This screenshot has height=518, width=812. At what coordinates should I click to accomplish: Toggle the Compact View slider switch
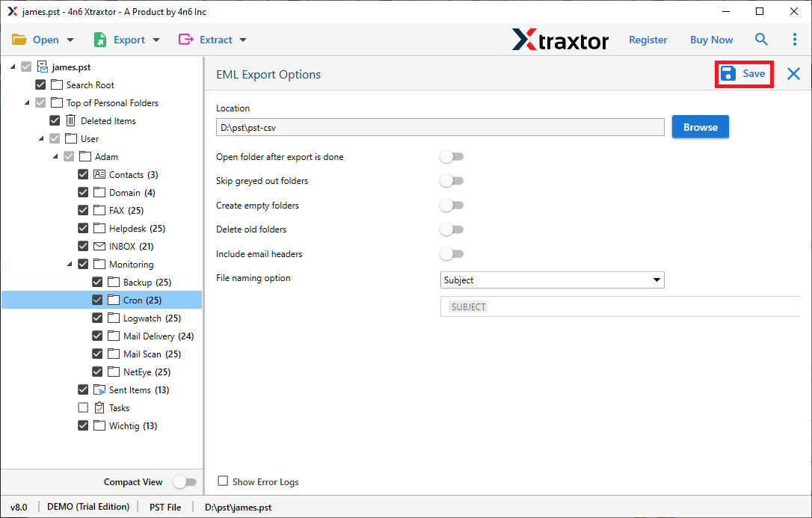pos(184,482)
